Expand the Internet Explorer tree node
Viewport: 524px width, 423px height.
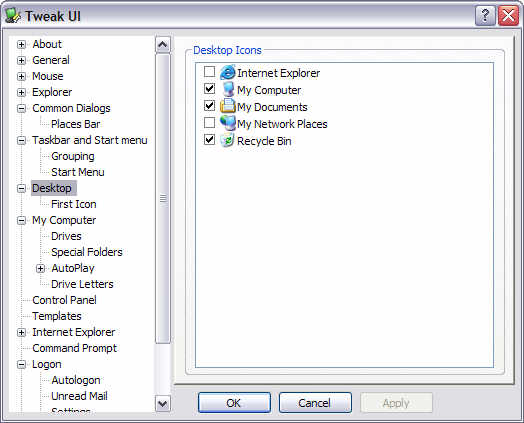(x=21, y=332)
